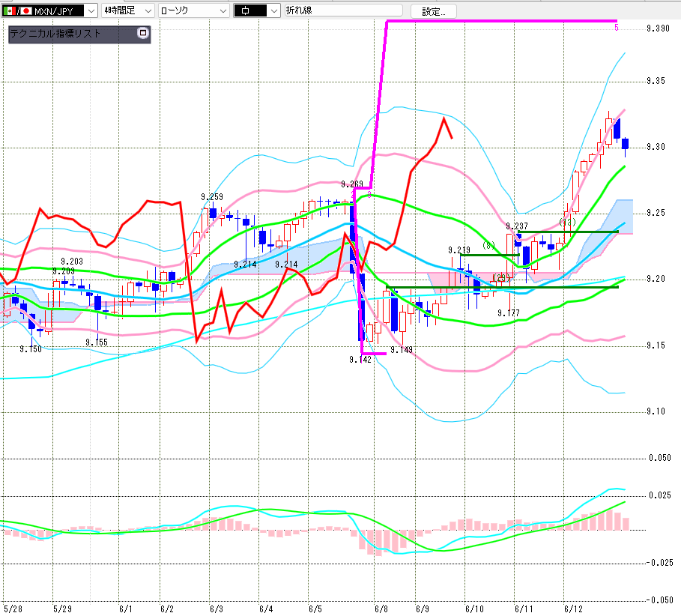Click the 9.30 price axis label

656,147
